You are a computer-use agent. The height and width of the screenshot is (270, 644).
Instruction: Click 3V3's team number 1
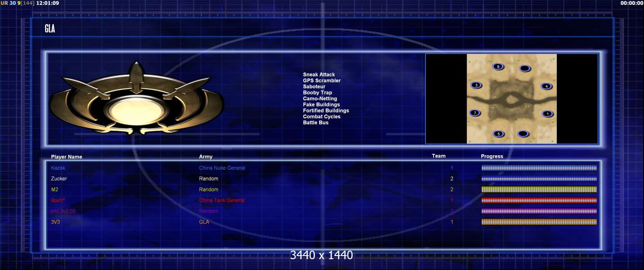click(x=452, y=222)
